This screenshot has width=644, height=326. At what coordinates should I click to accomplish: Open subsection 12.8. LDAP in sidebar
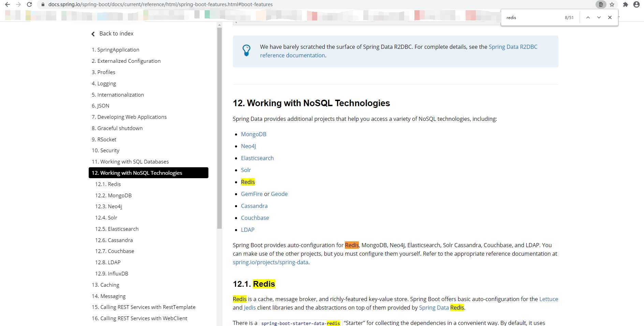(x=108, y=263)
